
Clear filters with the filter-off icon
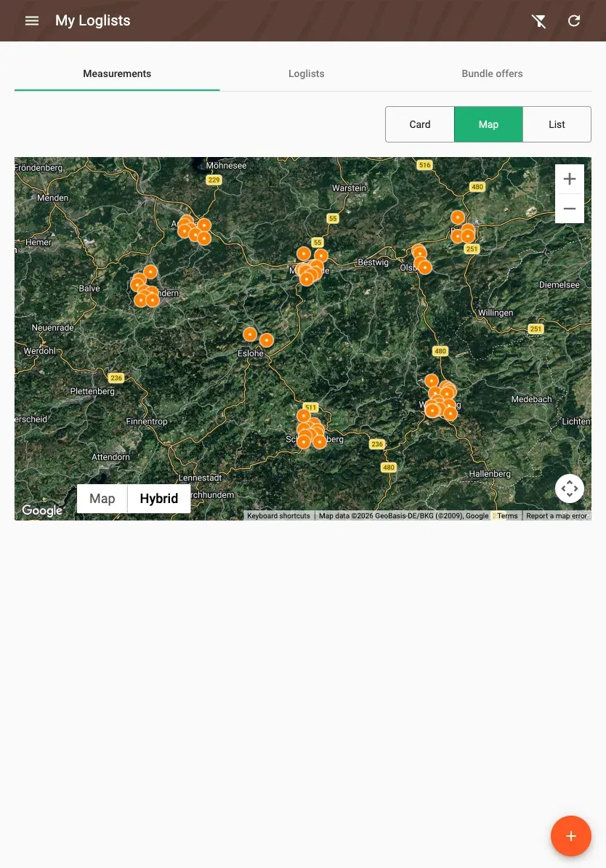pyautogui.click(x=538, y=21)
